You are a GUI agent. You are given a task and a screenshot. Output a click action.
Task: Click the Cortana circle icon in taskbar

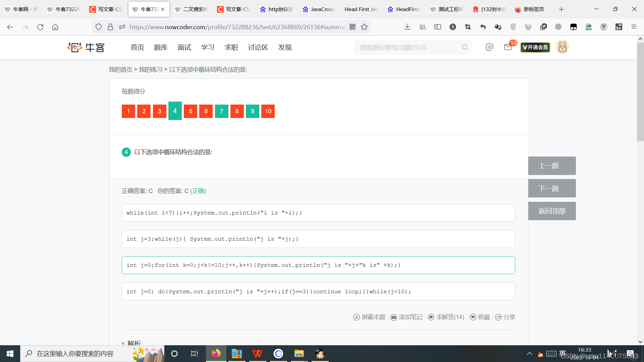[x=174, y=354]
